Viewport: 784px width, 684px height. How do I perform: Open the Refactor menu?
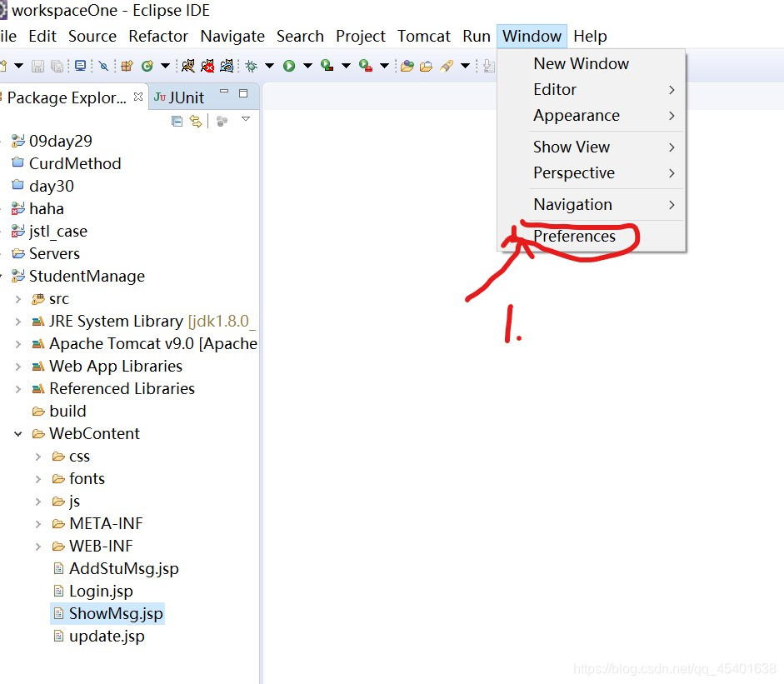tap(158, 36)
